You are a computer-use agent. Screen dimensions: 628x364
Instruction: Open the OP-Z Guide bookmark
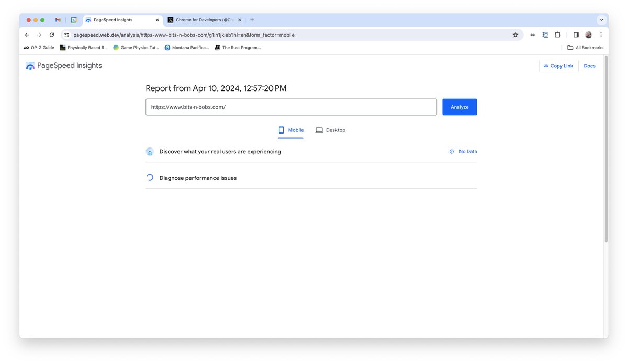point(39,48)
